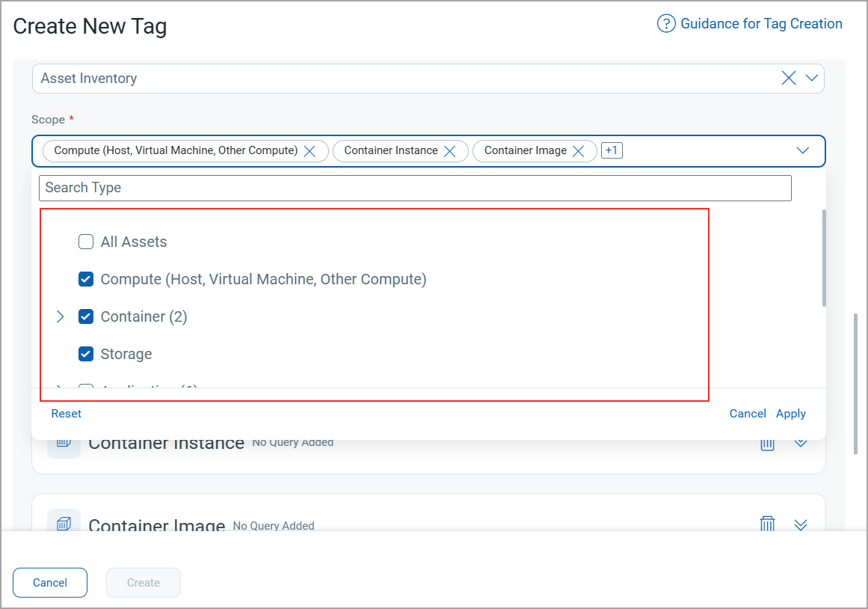
Task: Click the form's vertical scrollbar
Action: [855, 384]
